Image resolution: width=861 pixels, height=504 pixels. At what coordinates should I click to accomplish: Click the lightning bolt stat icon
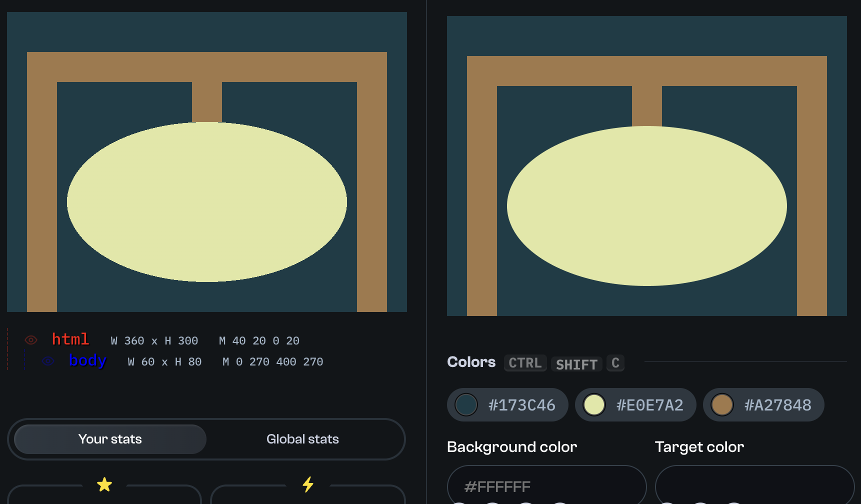click(308, 484)
